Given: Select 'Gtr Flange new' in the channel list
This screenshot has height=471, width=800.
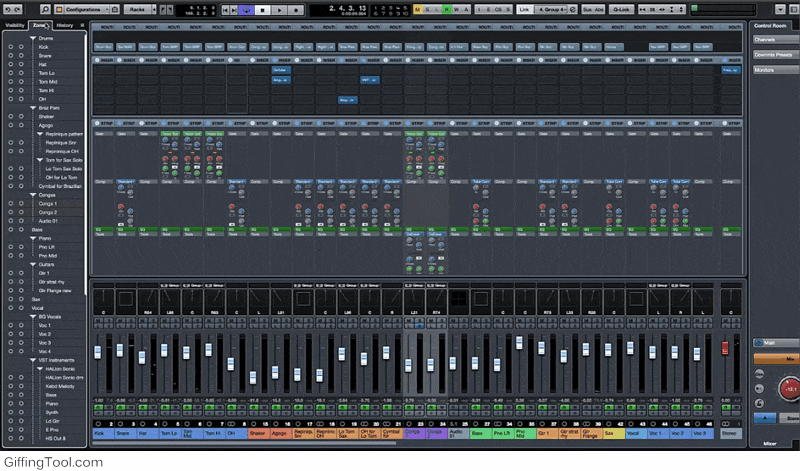Looking at the screenshot, I should click(55, 291).
